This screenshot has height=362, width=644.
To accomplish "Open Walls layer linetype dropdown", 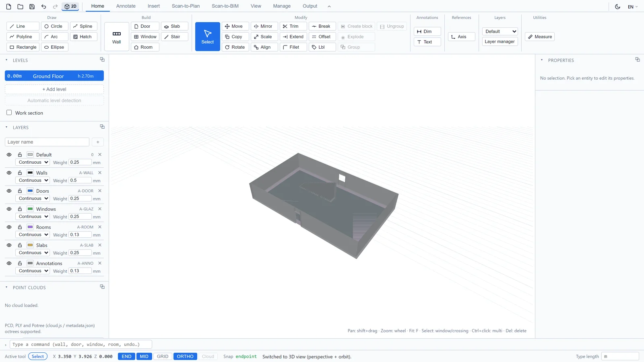I will 32,180.
